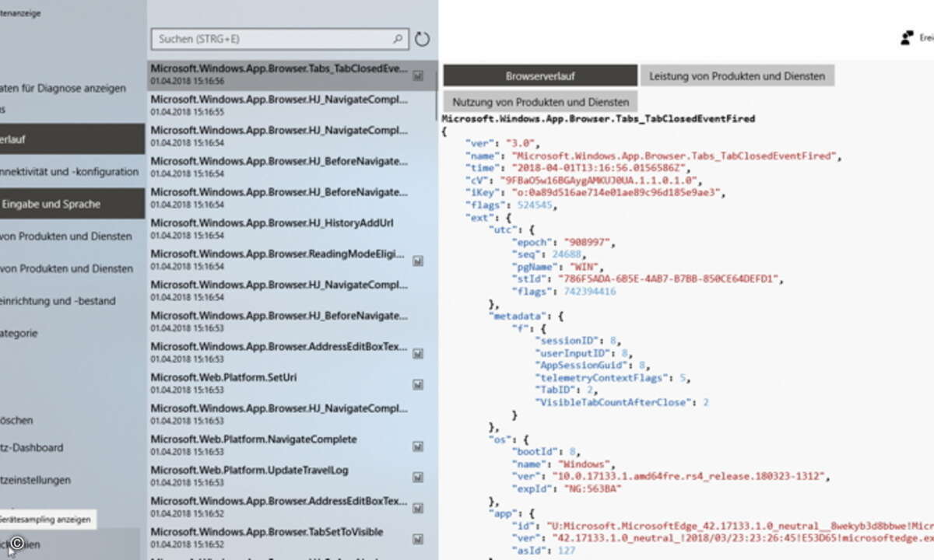Click the "iKey" value in the JSON
Image resolution: width=934 pixels, height=560 pixels.
click(618, 193)
